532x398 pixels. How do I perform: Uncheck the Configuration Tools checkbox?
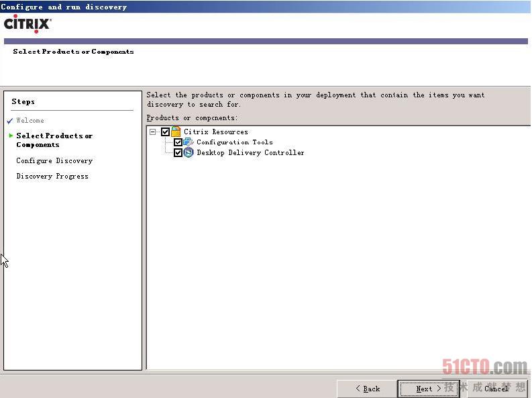[x=178, y=142]
